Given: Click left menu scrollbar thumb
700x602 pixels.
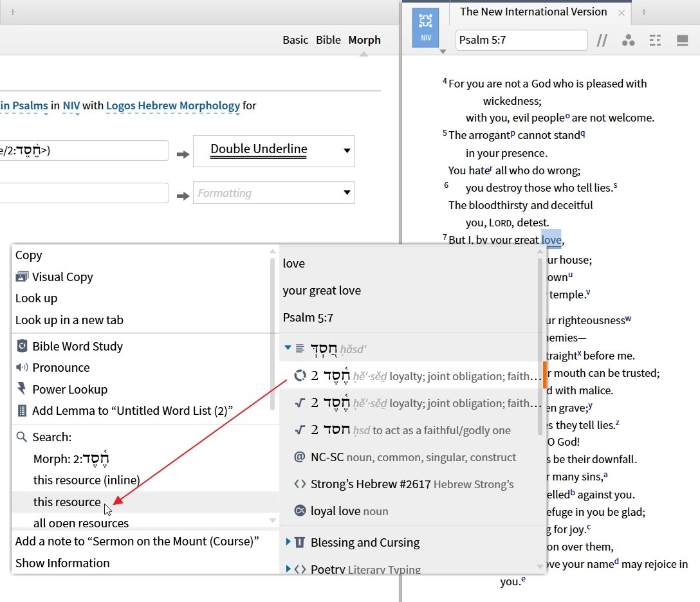Looking at the screenshot, I should 272,333.
